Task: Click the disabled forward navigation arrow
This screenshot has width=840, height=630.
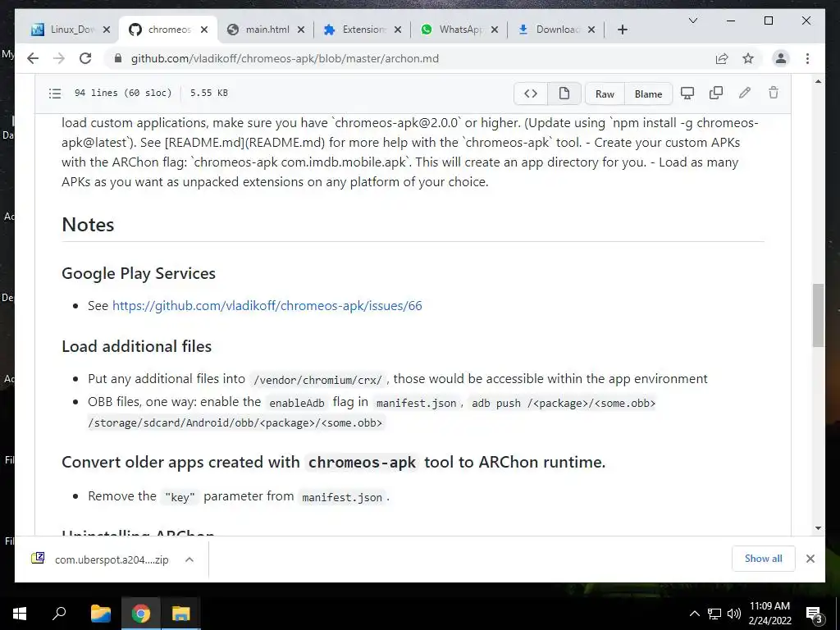Action: click(x=59, y=58)
